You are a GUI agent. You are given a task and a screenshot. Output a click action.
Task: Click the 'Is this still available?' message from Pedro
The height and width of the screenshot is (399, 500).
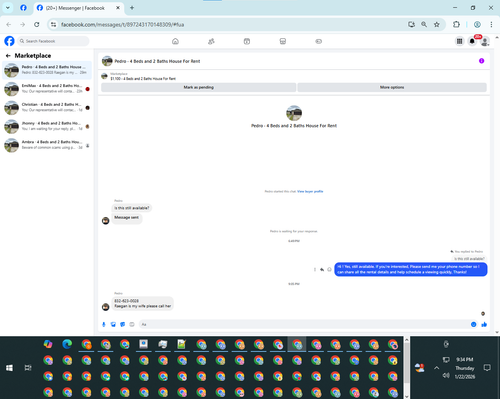pyautogui.click(x=132, y=208)
